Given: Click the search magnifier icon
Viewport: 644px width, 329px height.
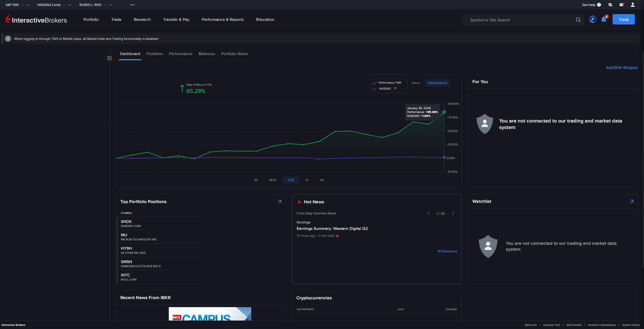Looking at the screenshot, I should click(x=578, y=20).
